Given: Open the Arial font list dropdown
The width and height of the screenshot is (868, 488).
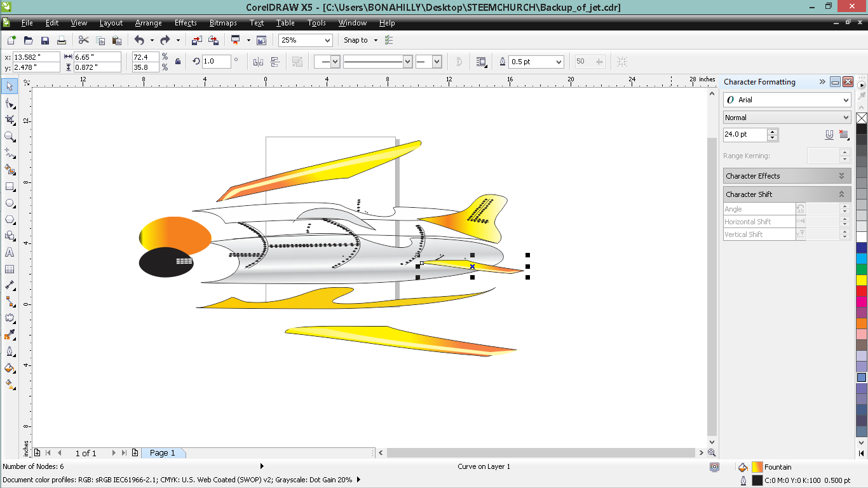Looking at the screenshot, I should tap(846, 100).
